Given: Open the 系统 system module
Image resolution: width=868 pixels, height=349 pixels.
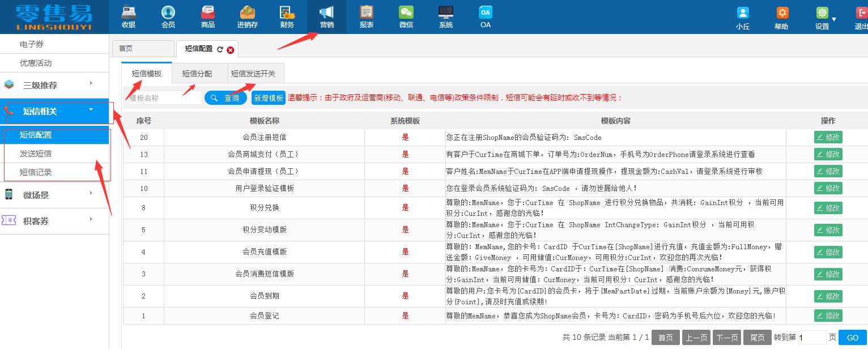Looking at the screenshot, I should click(445, 16).
